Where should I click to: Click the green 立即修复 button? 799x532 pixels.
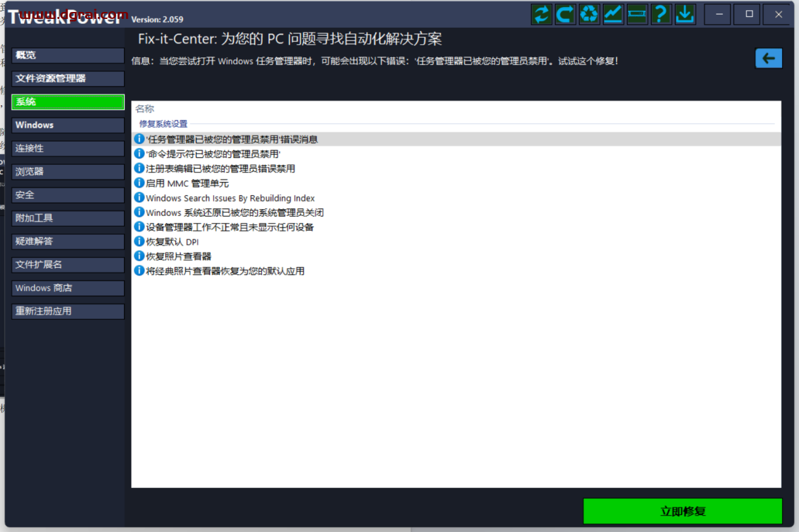[682, 511]
